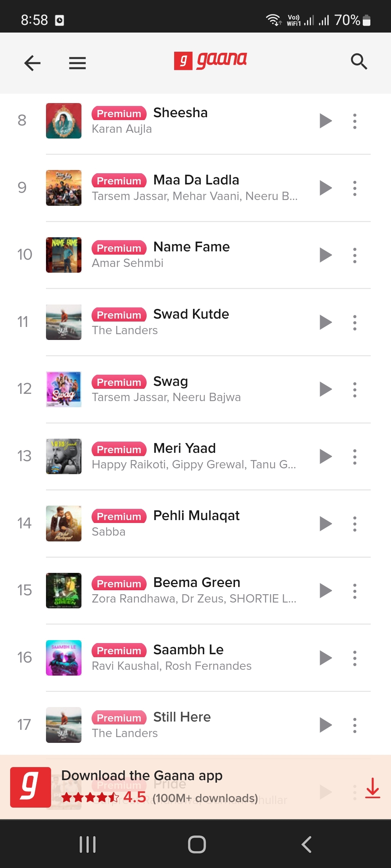
Task: Open Android recent apps button
Action: 88,844
